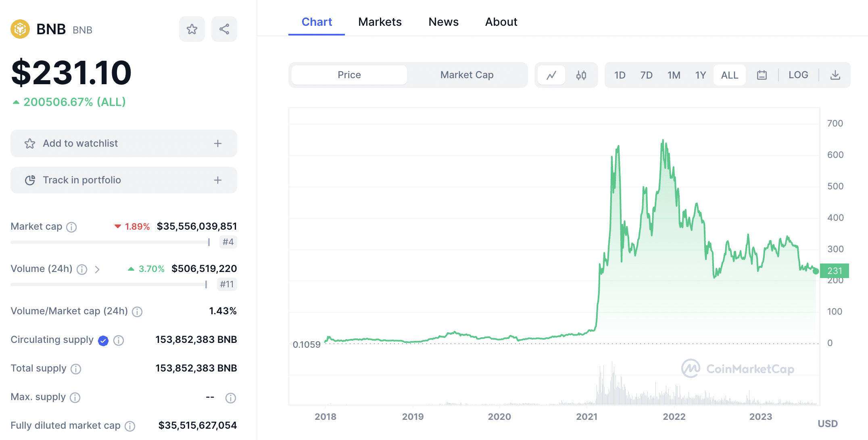Click Max. supply label info icon
This screenshot has height=440, width=868.
coord(75,398)
